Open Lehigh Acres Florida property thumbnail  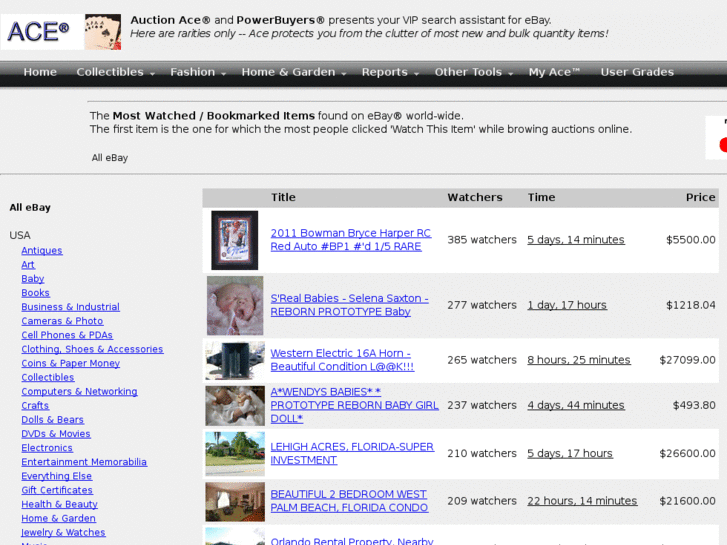pyautogui.click(x=235, y=454)
